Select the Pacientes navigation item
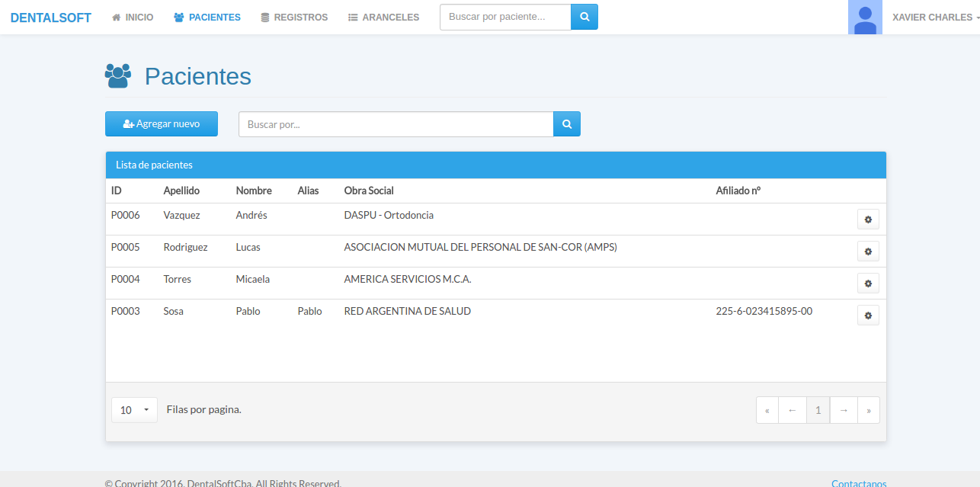Screen dimensions: 980x487 pos(207,18)
